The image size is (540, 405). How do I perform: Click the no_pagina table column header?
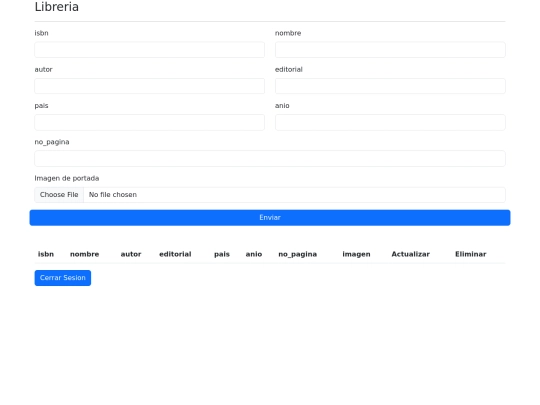(x=298, y=255)
